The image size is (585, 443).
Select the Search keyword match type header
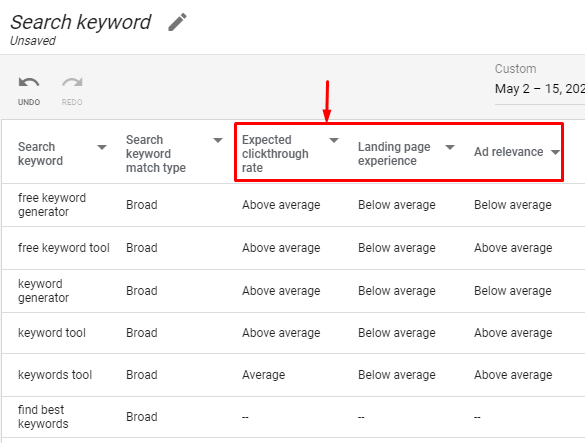(156, 154)
